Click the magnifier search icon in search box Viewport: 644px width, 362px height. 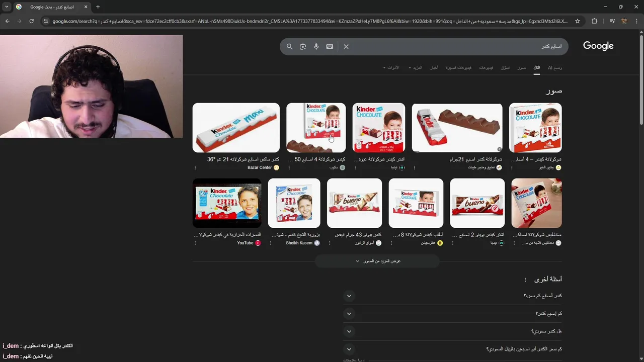click(289, 46)
